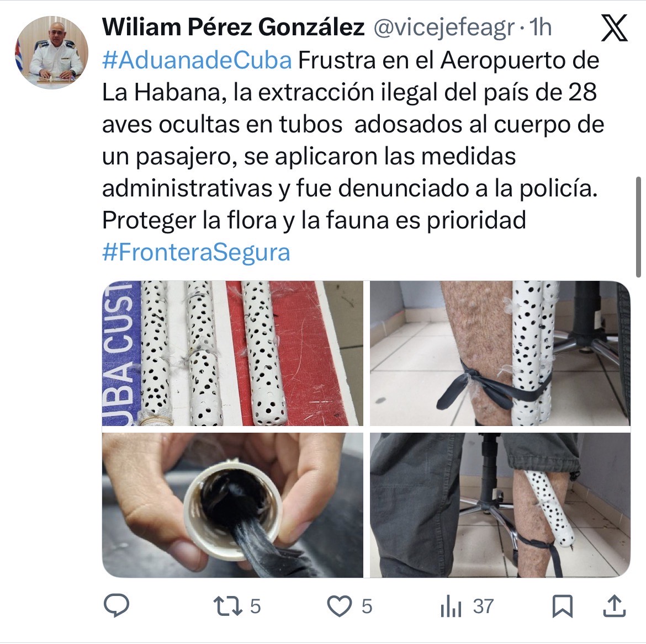Like the tweet with the heart icon
The image size is (646, 644).
coord(339,606)
